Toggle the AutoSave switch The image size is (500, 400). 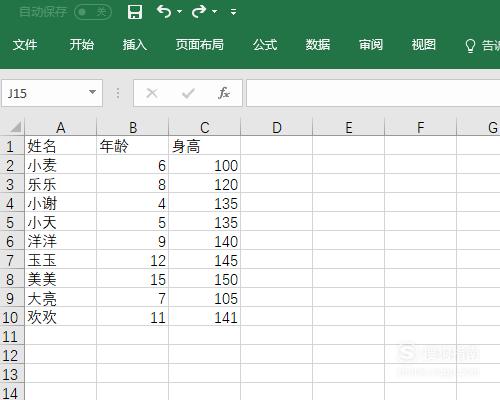point(93,12)
